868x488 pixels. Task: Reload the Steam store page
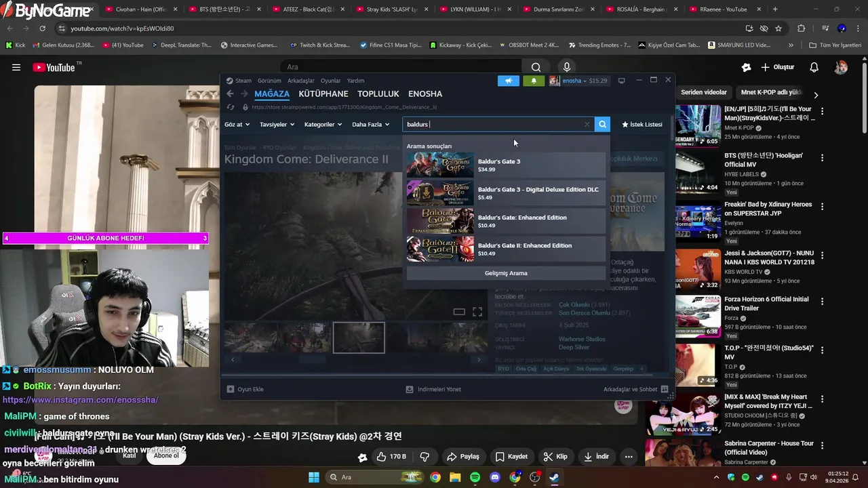[231, 107]
